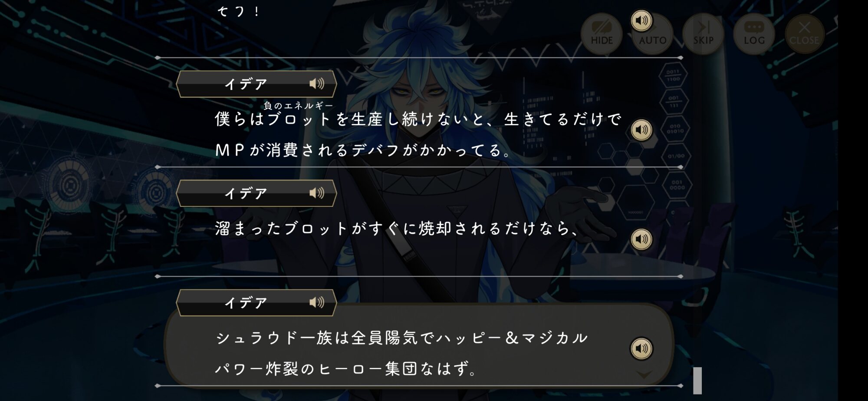Click the HIDE button icon
868x401 pixels.
point(602,34)
